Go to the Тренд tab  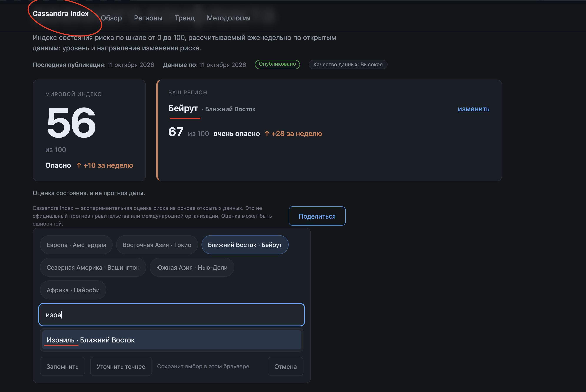click(185, 18)
